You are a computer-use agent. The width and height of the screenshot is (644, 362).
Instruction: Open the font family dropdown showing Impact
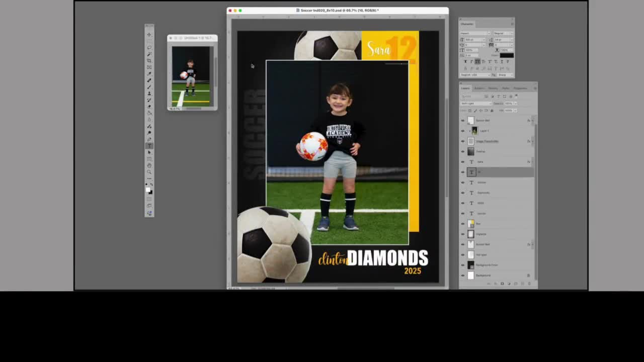point(473,33)
